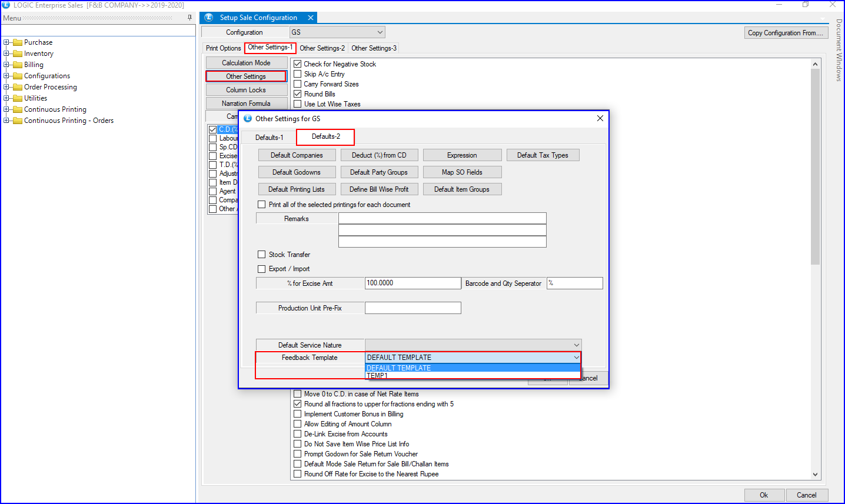Click Copy Configuration From button
Viewport: 845px width, 504px height.
pos(785,33)
